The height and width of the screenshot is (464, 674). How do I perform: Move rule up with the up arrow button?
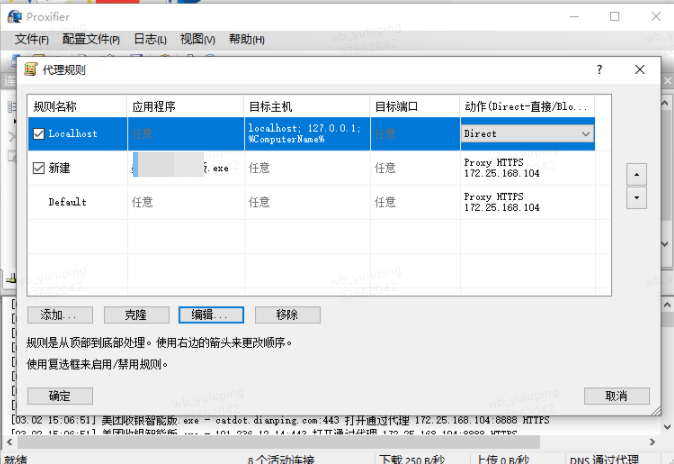636,175
